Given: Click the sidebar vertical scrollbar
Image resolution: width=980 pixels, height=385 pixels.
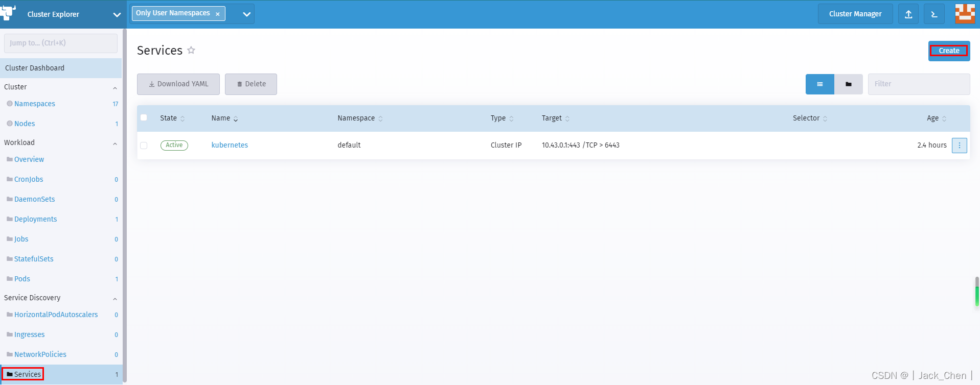Looking at the screenshot, I should [125, 204].
